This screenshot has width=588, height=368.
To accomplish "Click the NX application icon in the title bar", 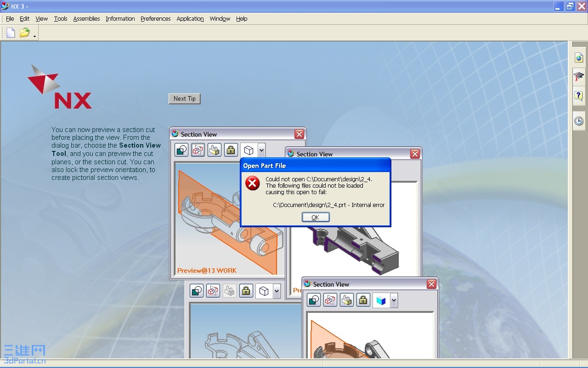I will [x=5, y=6].
